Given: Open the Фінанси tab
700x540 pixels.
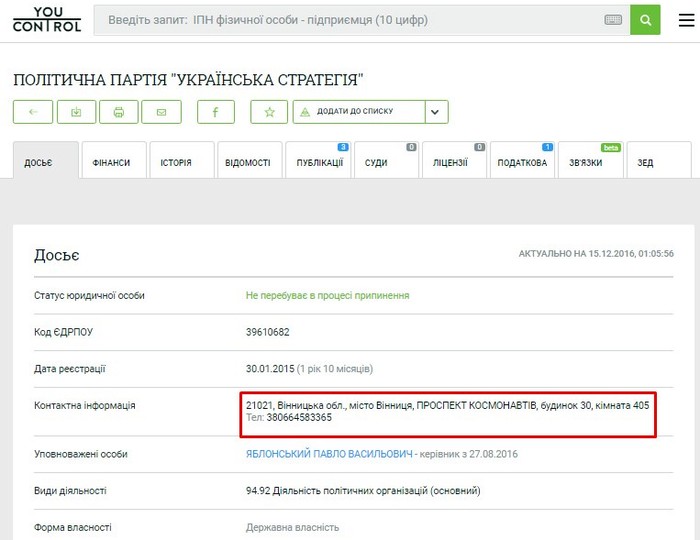Looking at the screenshot, I should pyautogui.click(x=114, y=160).
